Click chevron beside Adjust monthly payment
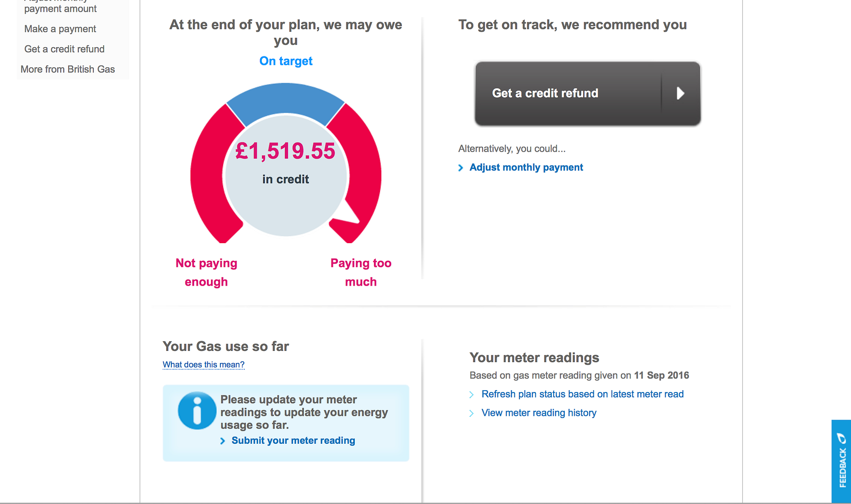This screenshot has width=851, height=504. pos(461,168)
